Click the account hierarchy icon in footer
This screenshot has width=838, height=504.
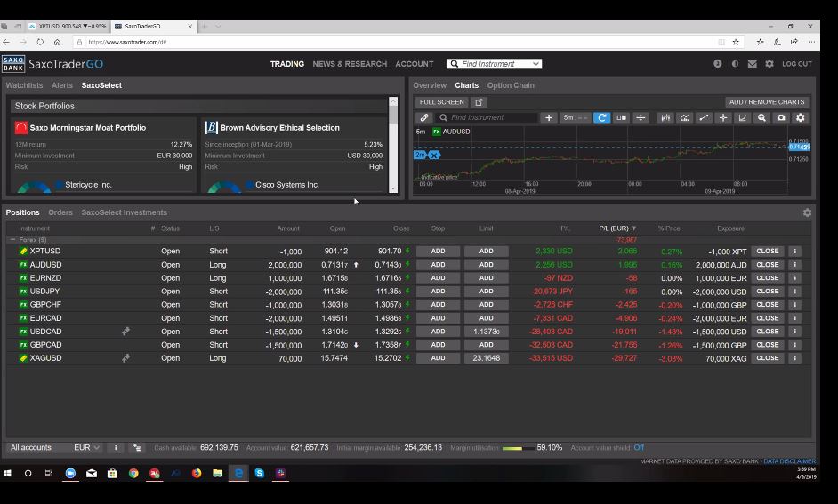click(137, 447)
